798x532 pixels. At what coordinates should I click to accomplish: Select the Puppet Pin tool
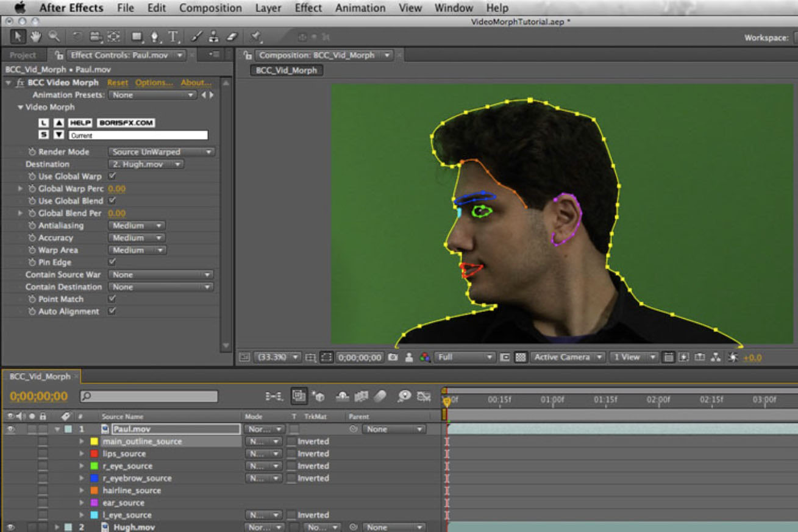[x=255, y=37]
